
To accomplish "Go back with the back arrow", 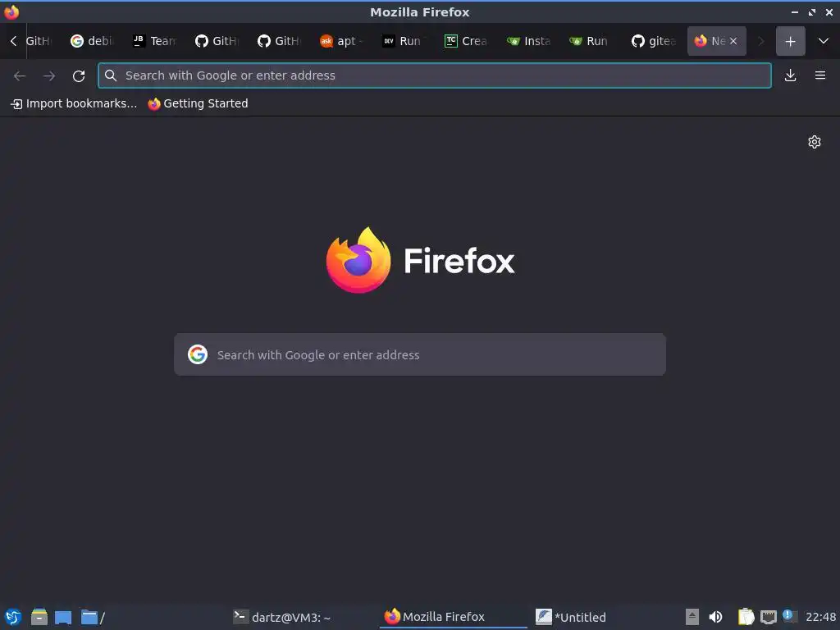I will coord(20,75).
